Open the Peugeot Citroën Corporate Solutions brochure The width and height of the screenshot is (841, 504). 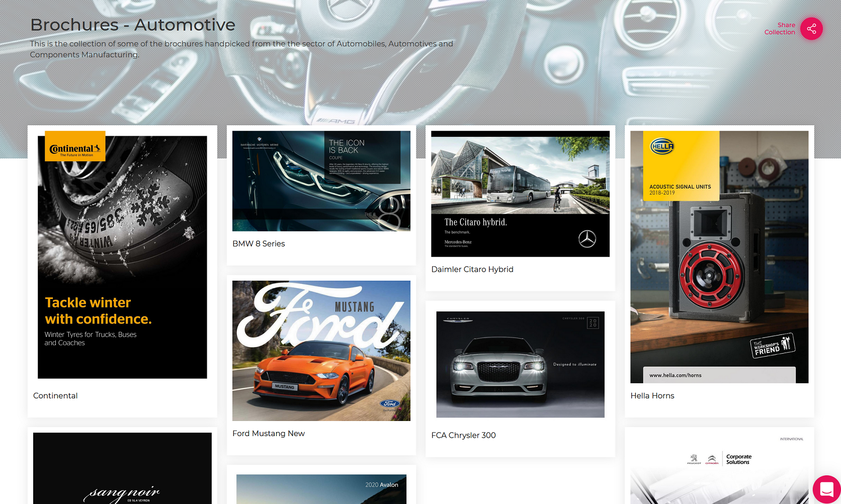[x=719, y=468]
